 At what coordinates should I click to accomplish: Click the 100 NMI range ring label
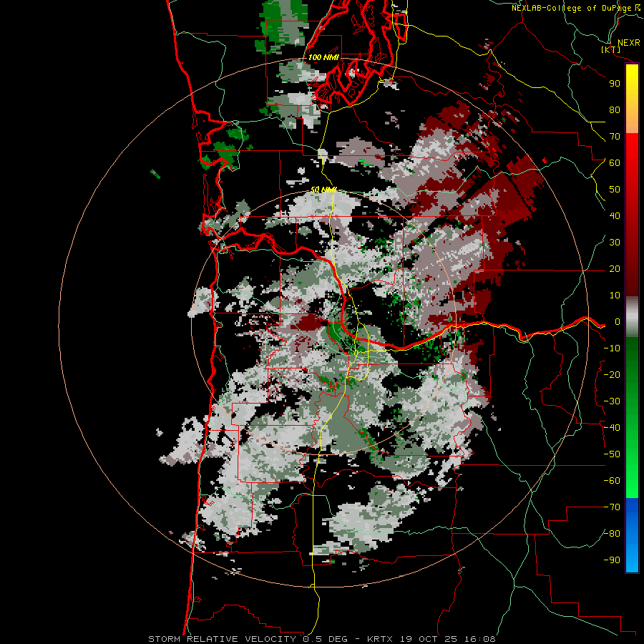tap(323, 57)
